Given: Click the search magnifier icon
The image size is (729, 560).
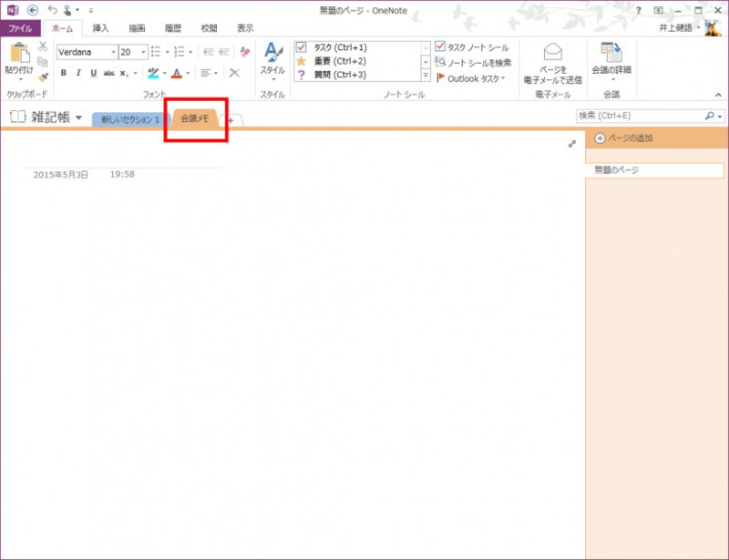Looking at the screenshot, I should pos(710,116).
